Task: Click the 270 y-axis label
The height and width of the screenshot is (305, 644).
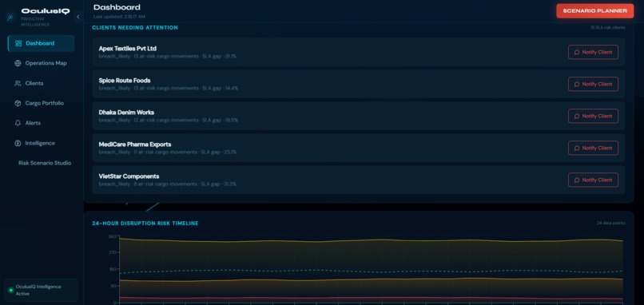Action: [112, 252]
